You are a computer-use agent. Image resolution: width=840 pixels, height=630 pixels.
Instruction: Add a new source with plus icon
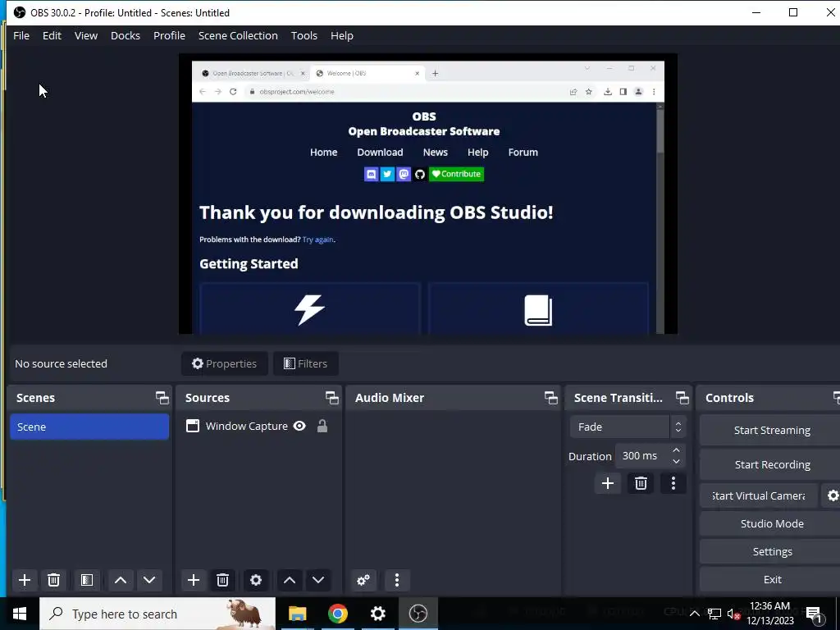(194, 580)
